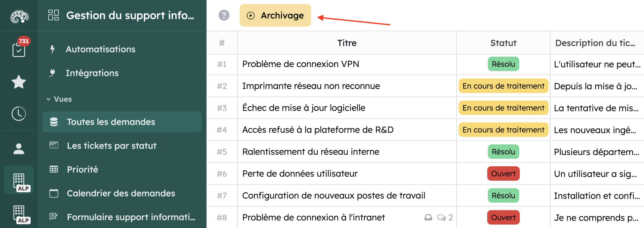Image resolution: width=644 pixels, height=228 pixels.
Task: Click the Archivage button
Action: (x=275, y=15)
